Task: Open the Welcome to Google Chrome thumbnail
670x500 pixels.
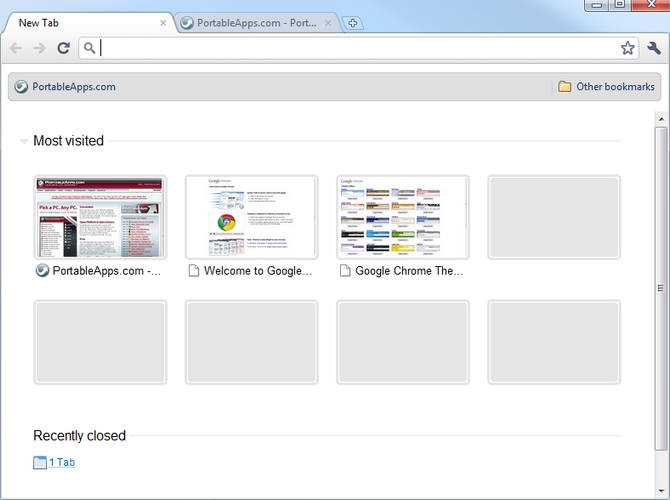Action: click(x=251, y=217)
